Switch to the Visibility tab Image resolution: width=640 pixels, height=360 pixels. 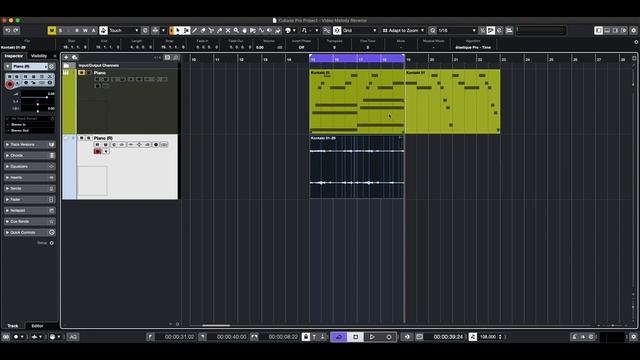tap(39, 56)
